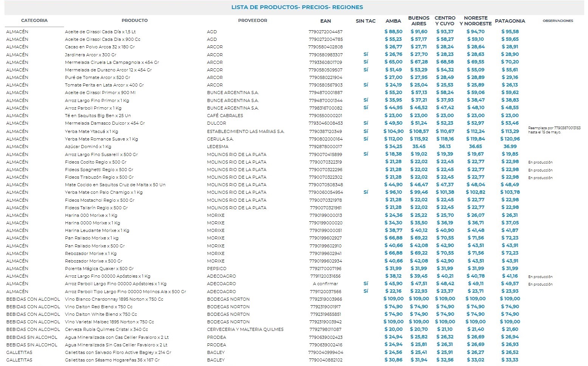This screenshot has height=366, width=588.
Task: Select the SIN TAC column header
Action: point(366,21)
